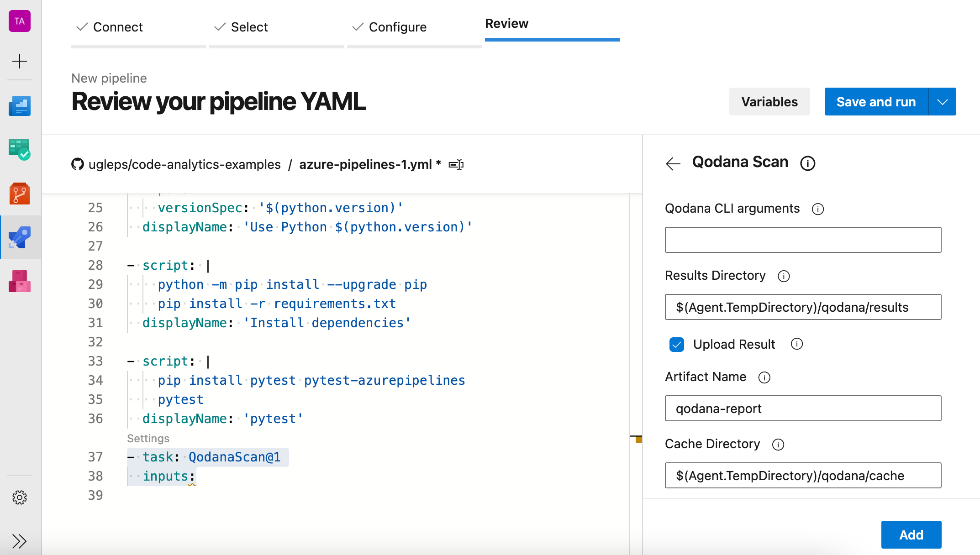Viewport: 980px width, 555px height.
Task: Click the azure-pipelines-1.yml file name
Action: coord(365,164)
